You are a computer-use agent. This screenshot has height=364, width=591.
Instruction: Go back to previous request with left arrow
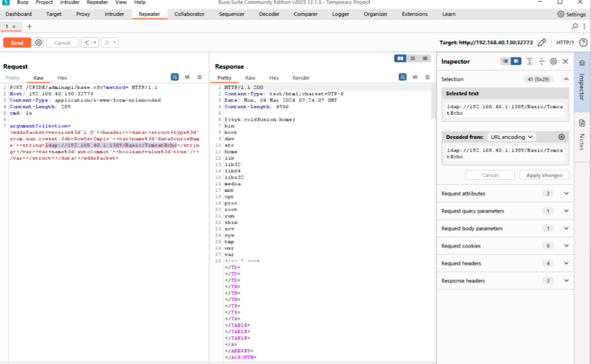click(87, 43)
